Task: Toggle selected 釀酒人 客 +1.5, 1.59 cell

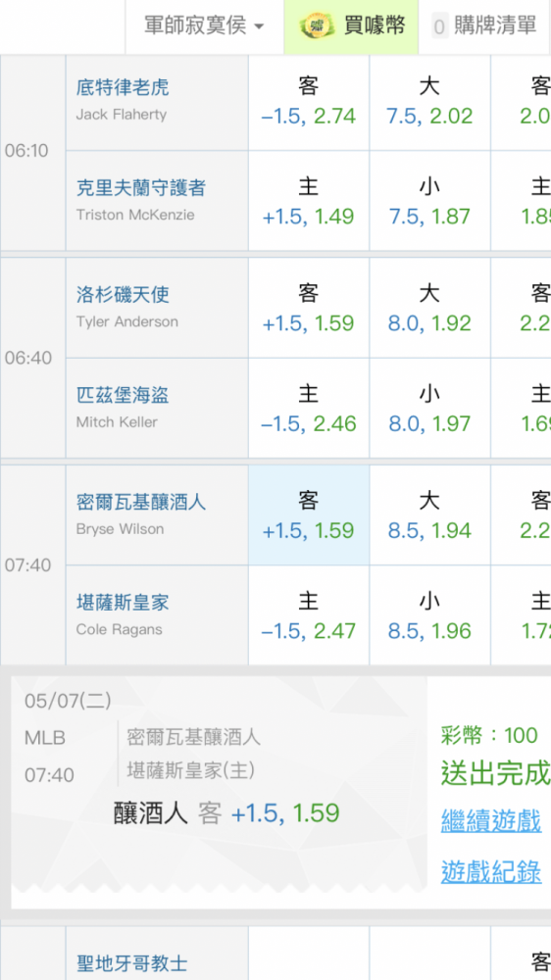Action: pyautogui.click(x=308, y=515)
